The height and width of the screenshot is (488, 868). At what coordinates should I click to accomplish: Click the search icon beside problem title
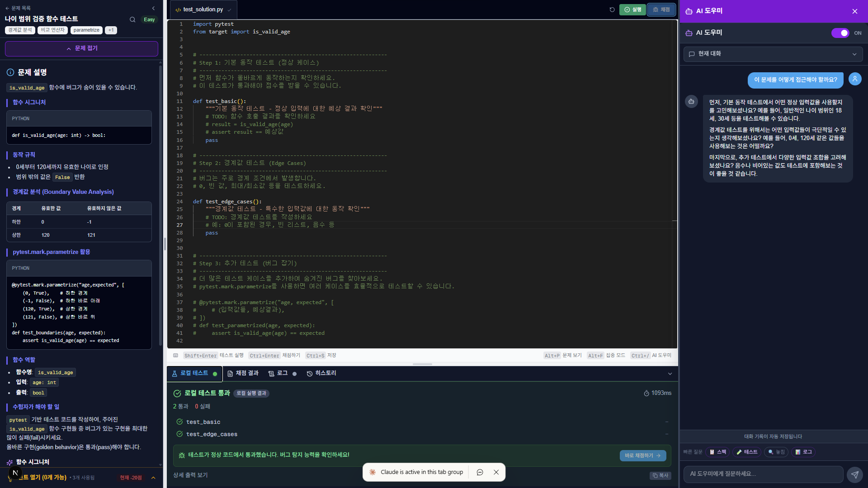click(x=132, y=19)
